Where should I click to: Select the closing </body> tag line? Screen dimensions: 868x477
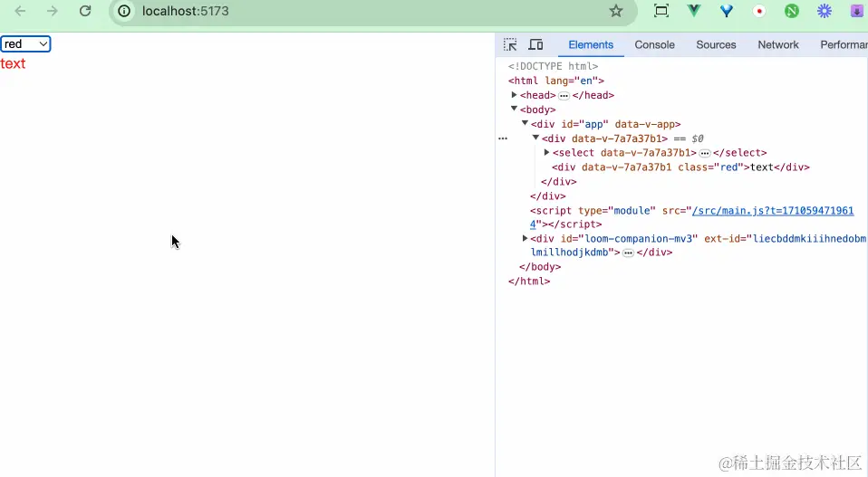540,267
